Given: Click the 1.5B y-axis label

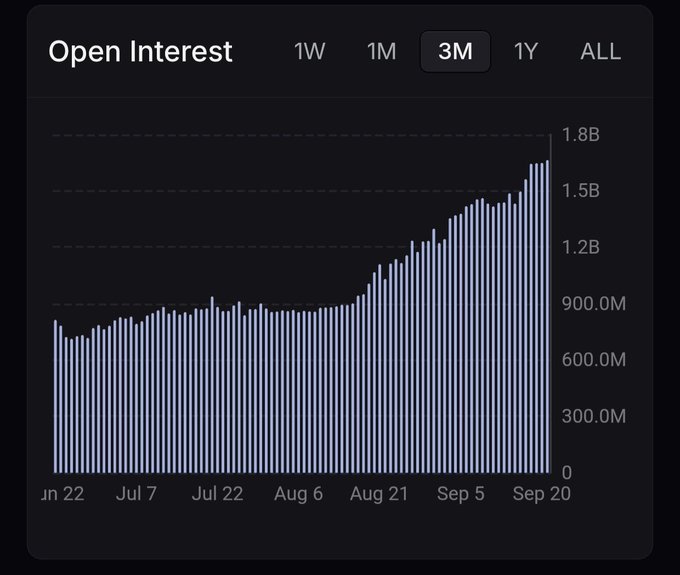Looking at the screenshot, I should click(581, 191).
